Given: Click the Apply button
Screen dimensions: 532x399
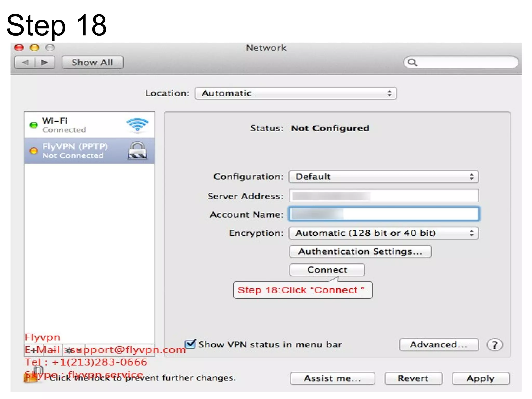Looking at the screenshot, I should pyautogui.click(x=480, y=378).
